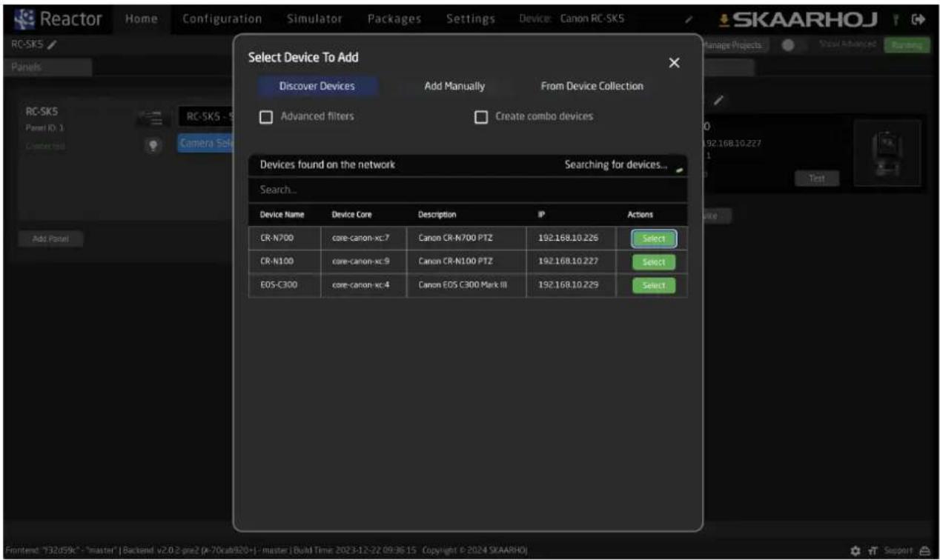Click the pencil icon above the device card

point(719,99)
